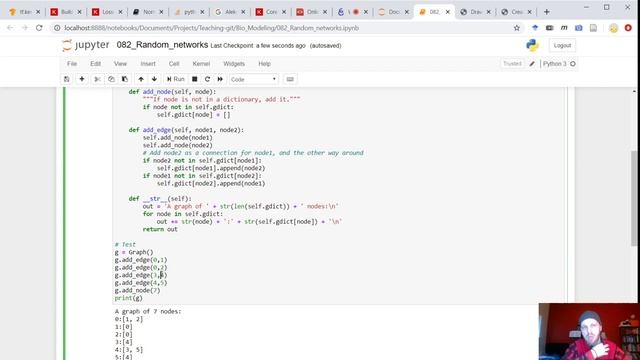Log out with the Logout button

[562, 45]
